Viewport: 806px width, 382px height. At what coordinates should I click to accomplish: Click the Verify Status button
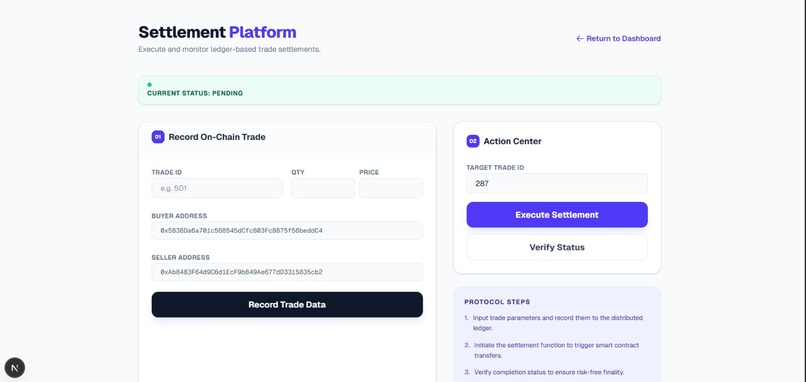tap(557, 247)
